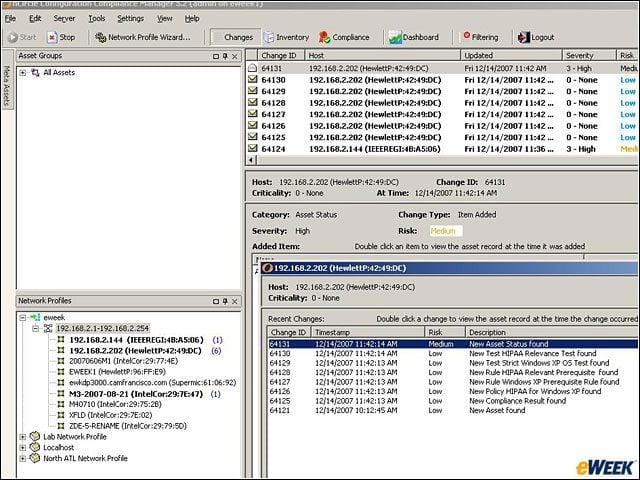Click the Medium risk indicator field
The width and height of the screenshot is (640, 480).
[x=446, y=231]
